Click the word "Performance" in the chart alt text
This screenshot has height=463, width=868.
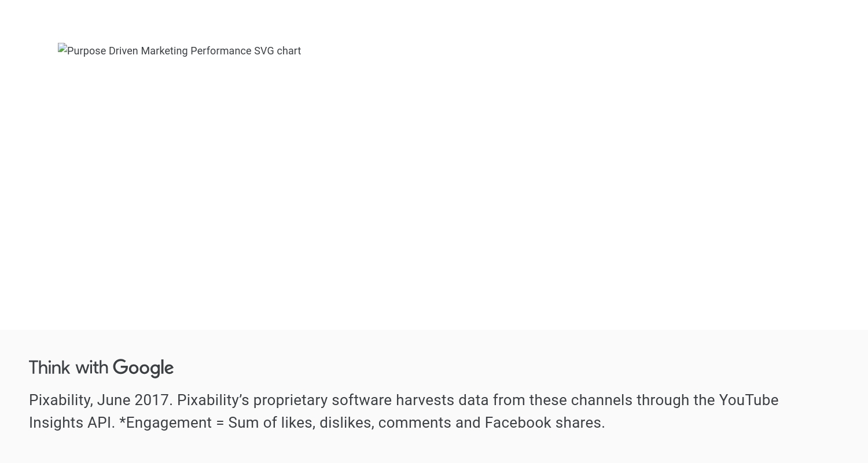pos(220,51)
